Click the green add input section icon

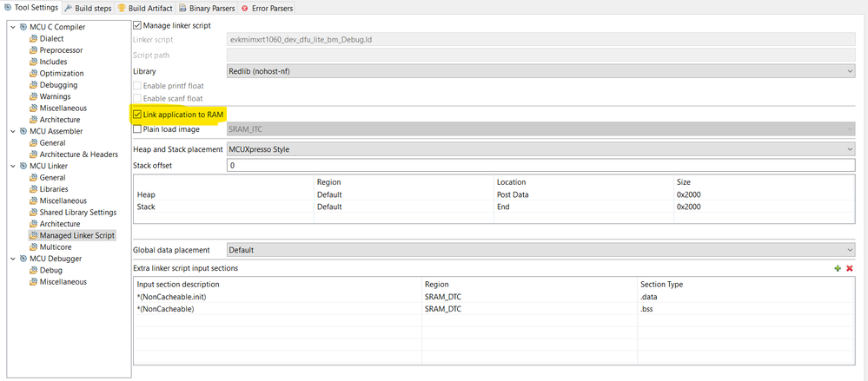838,268
